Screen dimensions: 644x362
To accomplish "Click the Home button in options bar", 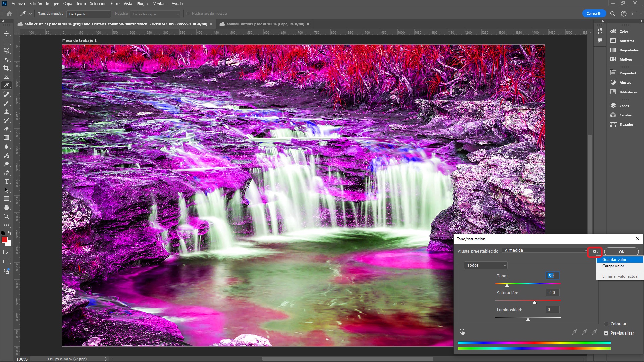I will (9, 14).
